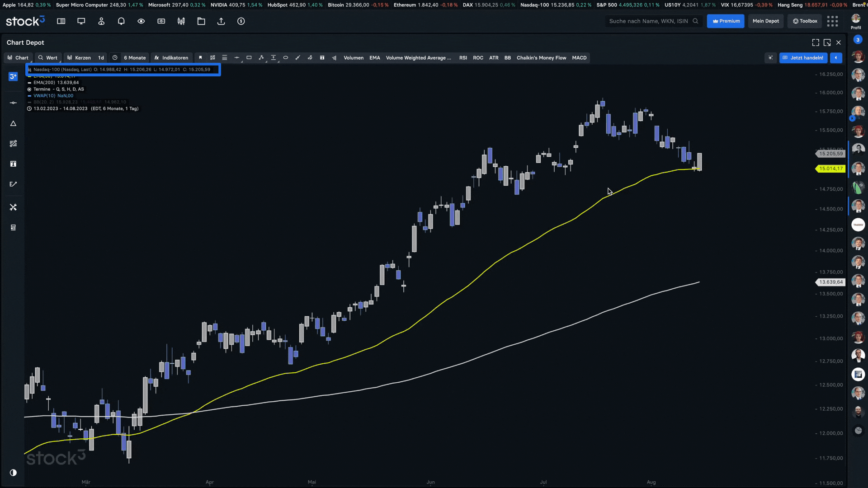Select the pencil draw tool in left sidebar
The height and width of the screenshot is (488, 868).
pos(13,184)
